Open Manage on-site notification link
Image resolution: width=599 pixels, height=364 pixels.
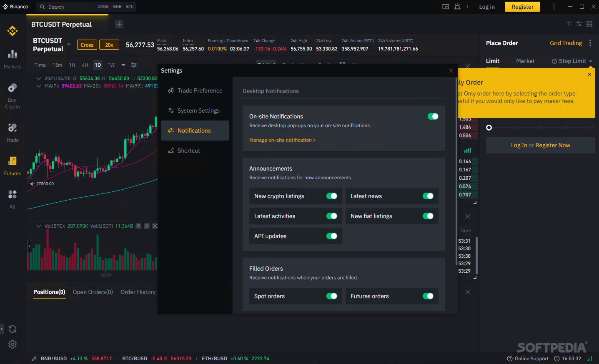click(x=283, y=140)
